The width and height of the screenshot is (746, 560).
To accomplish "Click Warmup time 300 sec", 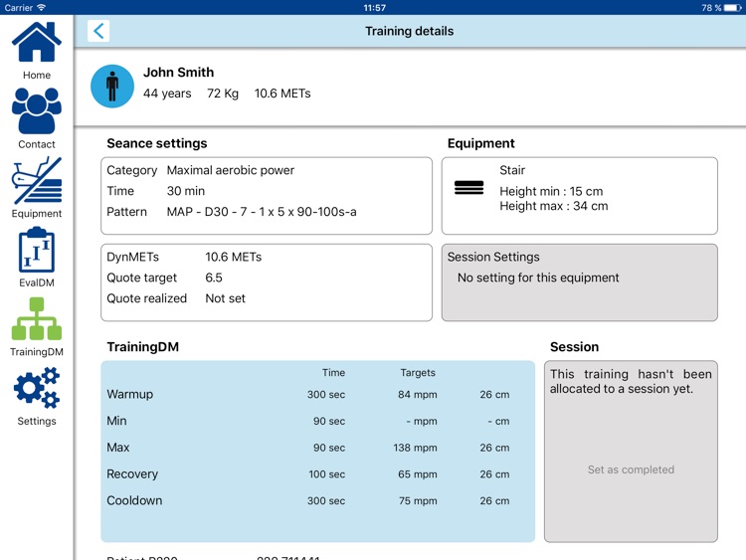I will click(326, 395).
